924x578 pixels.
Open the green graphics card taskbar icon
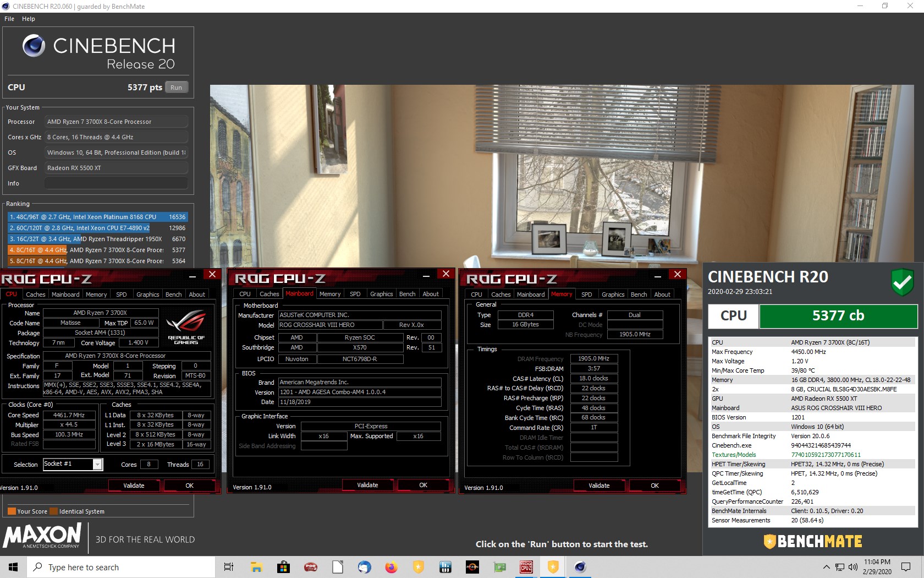click(499, 567)
